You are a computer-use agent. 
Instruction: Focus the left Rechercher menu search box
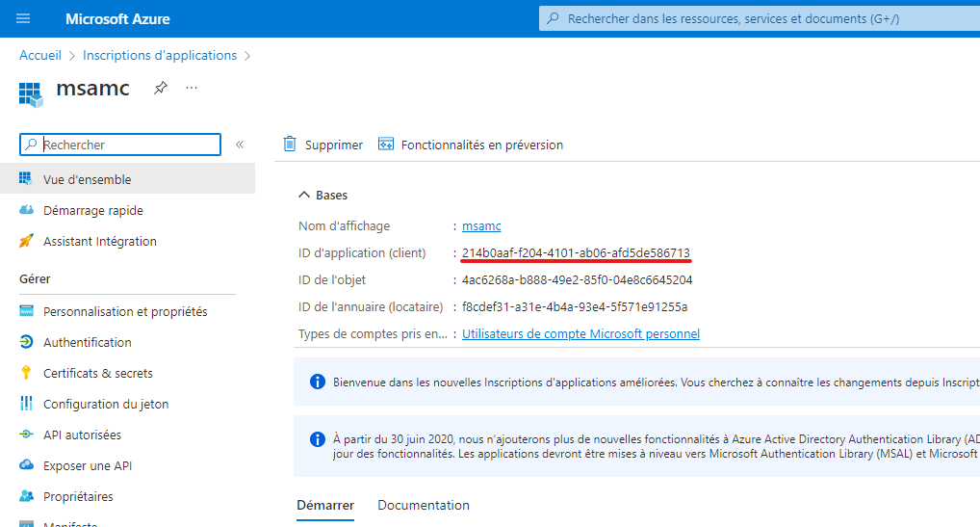(120, 145)
